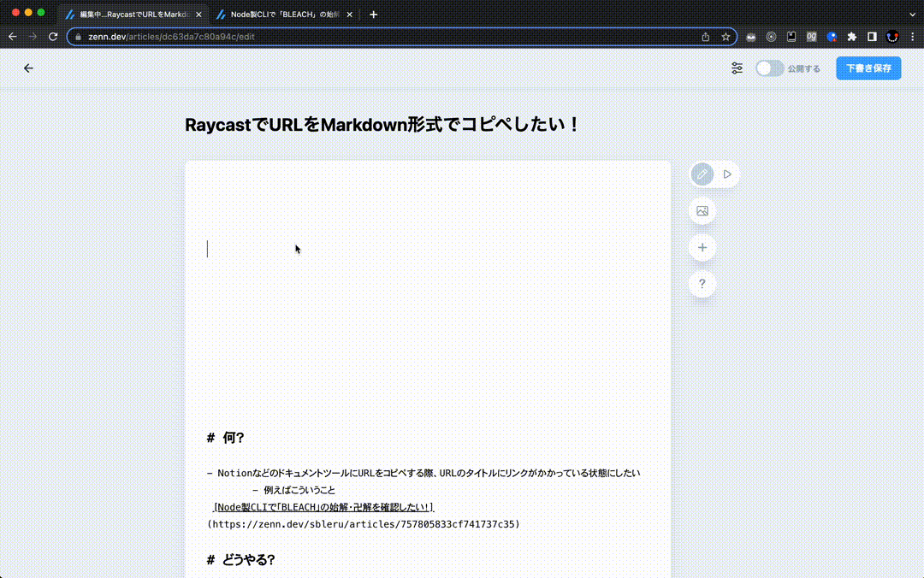The image size is (924, 578).
Task: Switch to preview play icon
Action: (727, 174)
